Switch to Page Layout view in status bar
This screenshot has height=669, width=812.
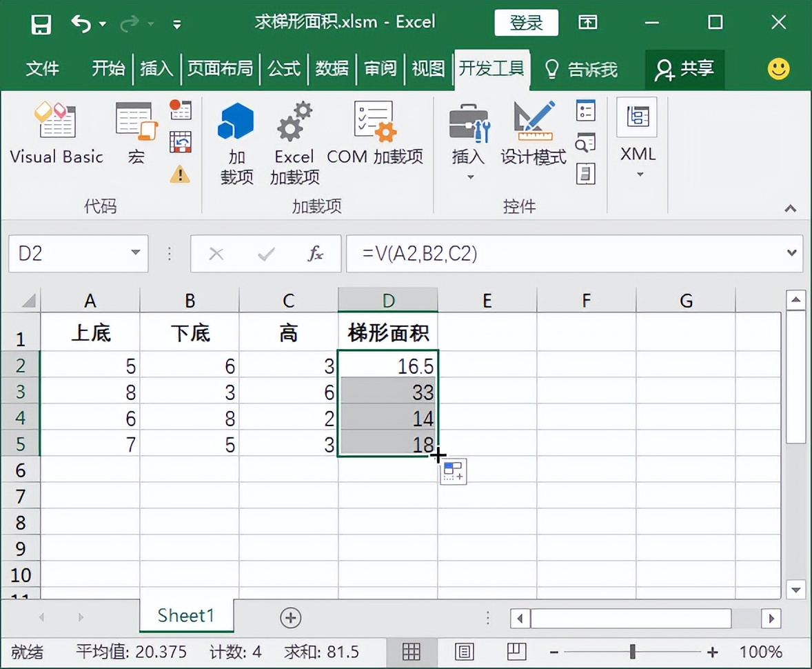[x=465, y=652]
